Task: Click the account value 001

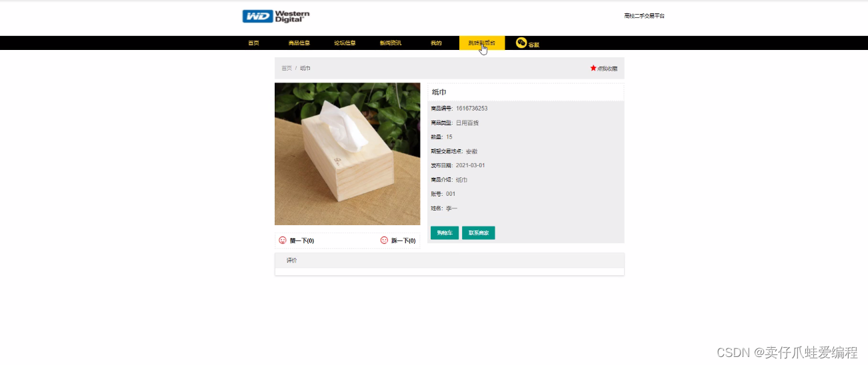Action: click(451, 194)
